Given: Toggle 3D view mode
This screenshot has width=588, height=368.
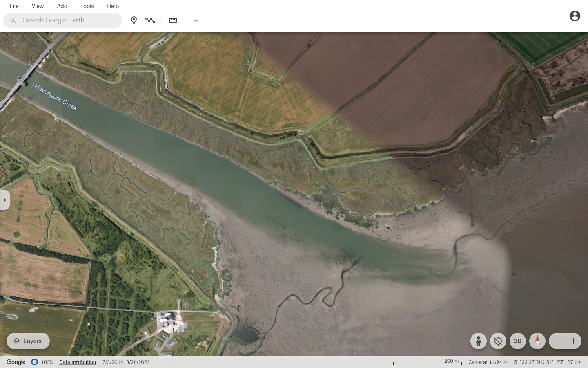Looking at the screenshot, I should click(x=518, y=341).
